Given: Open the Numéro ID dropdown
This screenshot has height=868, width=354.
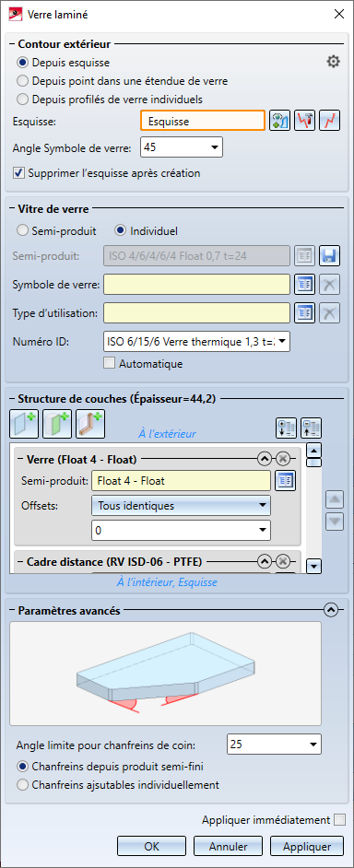Looking at the screenshot, I should pyautogui.click(x=196, y=342).
